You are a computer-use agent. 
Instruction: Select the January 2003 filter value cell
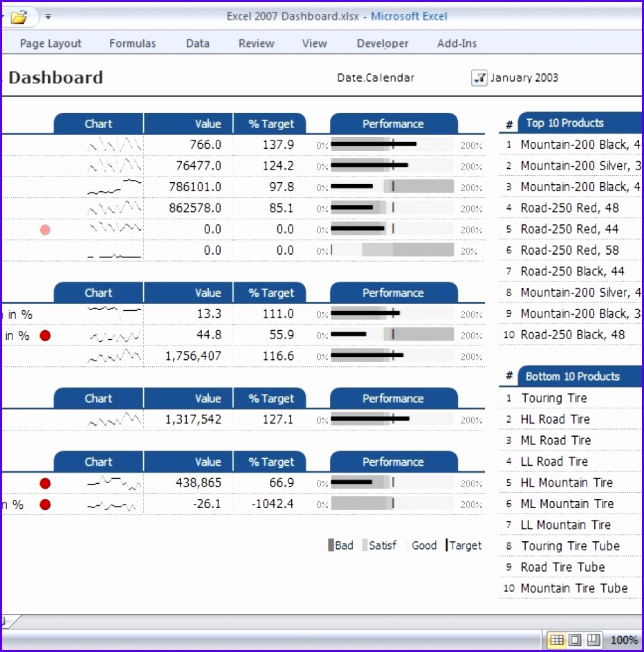pyautogui.click(x=524, y=78)
